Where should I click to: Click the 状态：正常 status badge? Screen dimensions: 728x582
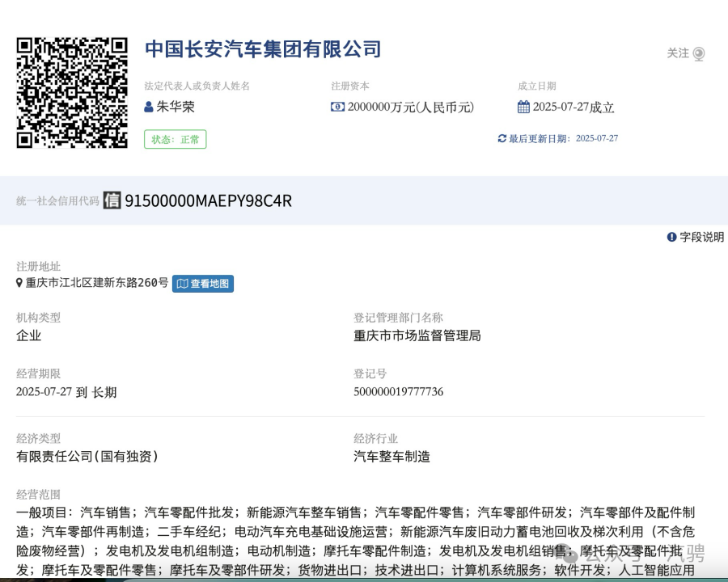click(x=176, y=139)
